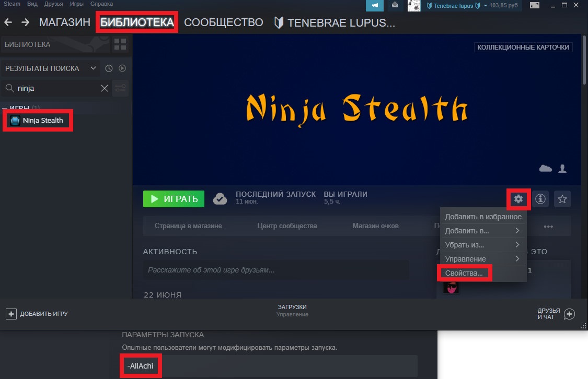Open Страница в магазине link
This screenshot has height=379, width=588.
coord(188,226)
